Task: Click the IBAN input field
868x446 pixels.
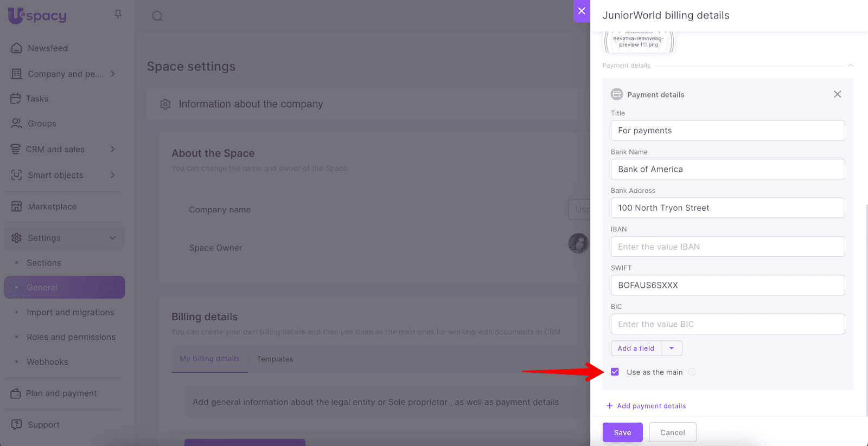Action: (727, 247)
